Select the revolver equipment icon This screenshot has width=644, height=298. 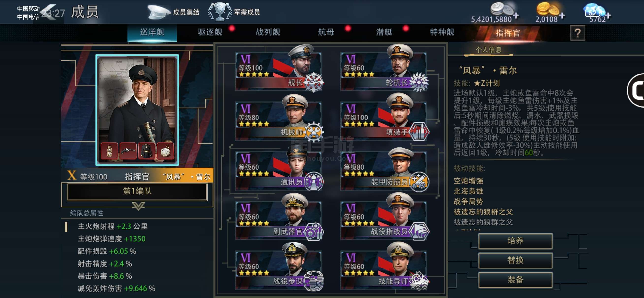tap(128, 151)
